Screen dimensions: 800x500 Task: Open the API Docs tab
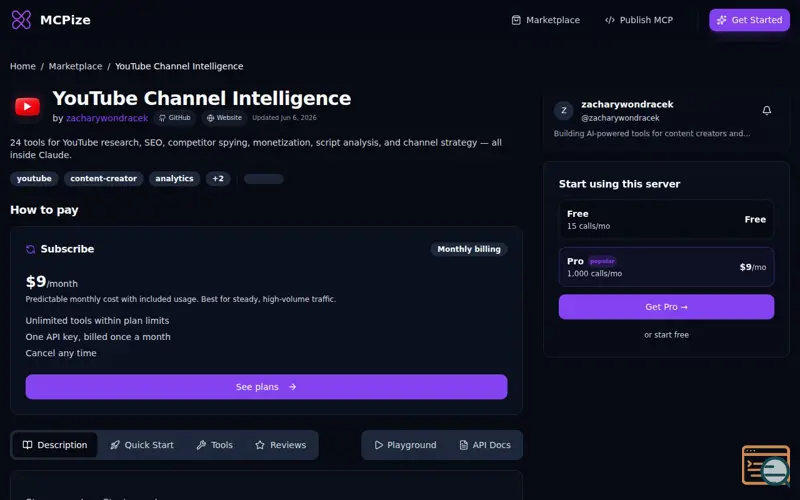485,445
